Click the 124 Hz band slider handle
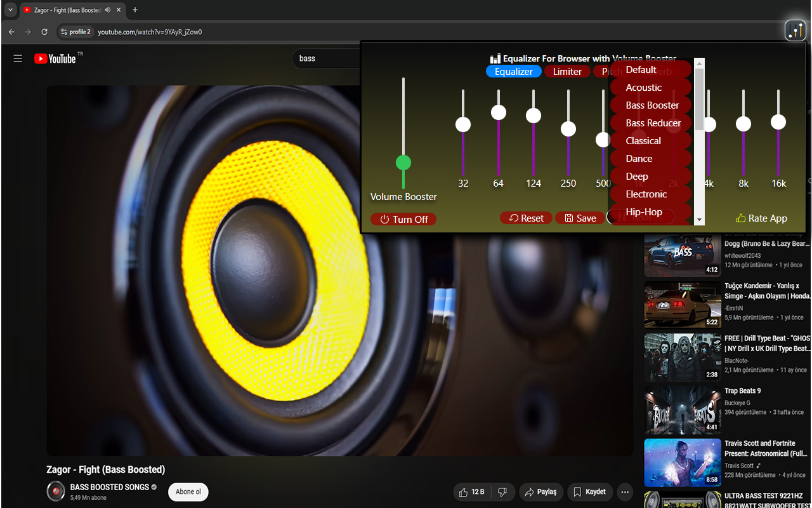The image size is (812, 508). (x=534, y=116)
